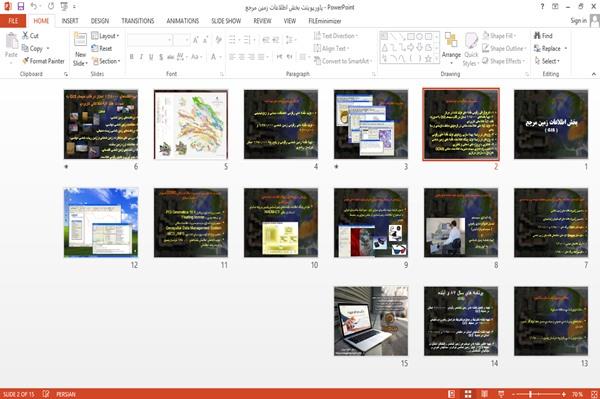
Task: Click fit slide to window icon
Action: coord(594,394)
